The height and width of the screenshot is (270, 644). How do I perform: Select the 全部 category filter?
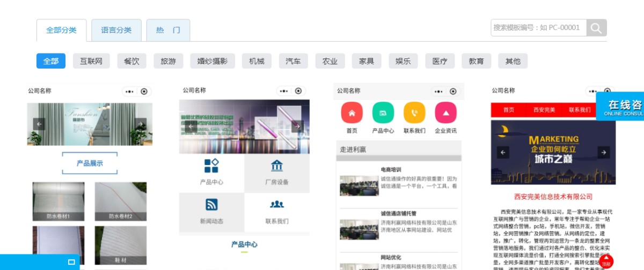(51, 61)
